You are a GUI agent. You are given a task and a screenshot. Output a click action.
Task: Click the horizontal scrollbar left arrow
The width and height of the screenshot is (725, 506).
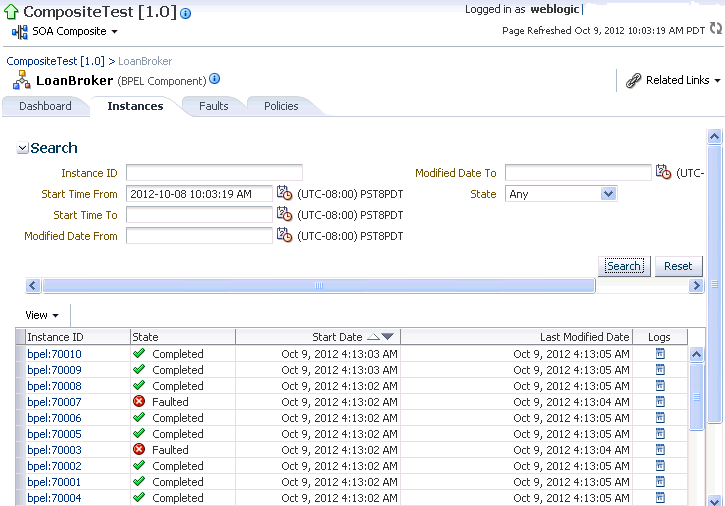tap(32, 285)
